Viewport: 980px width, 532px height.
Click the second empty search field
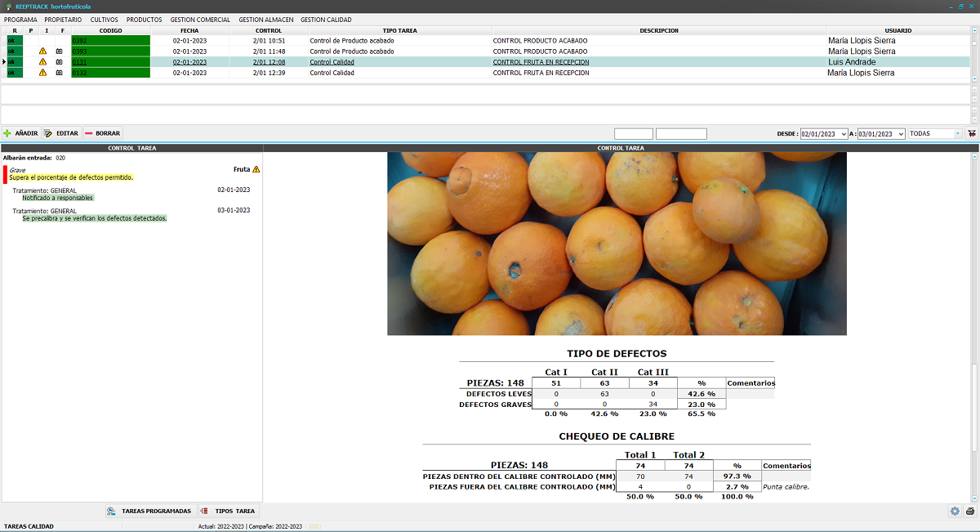tap(681, 133)
